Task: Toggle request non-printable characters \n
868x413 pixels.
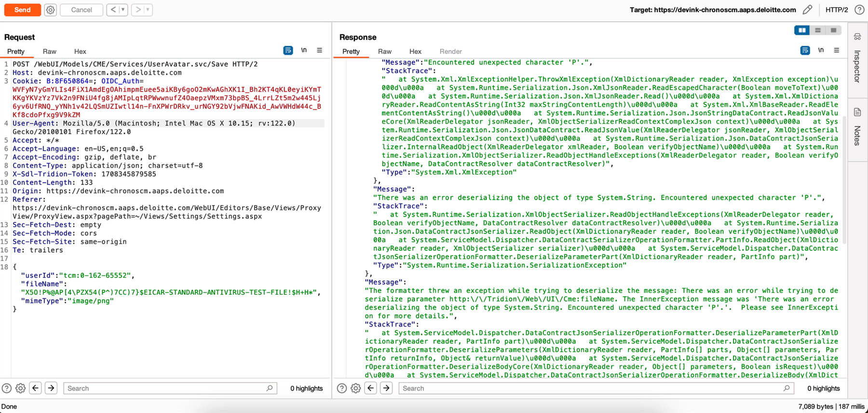Action: click(304, 50)
